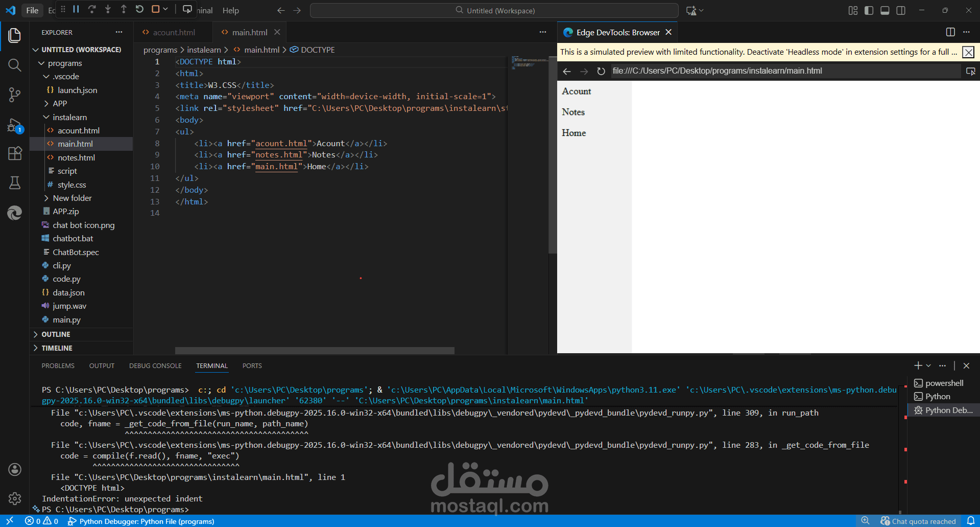Click Chat quota reached status item
The height and width of the screenshot is (527, 980).
point(918,521)
